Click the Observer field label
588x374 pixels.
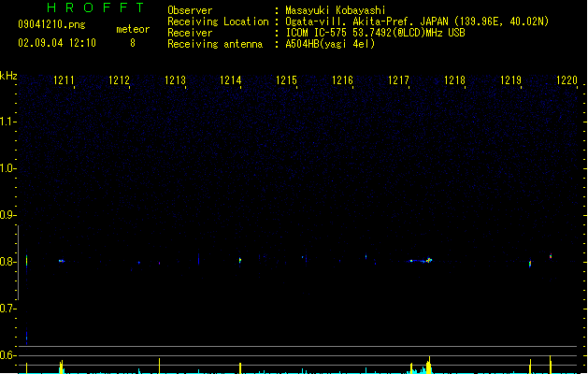190,10
